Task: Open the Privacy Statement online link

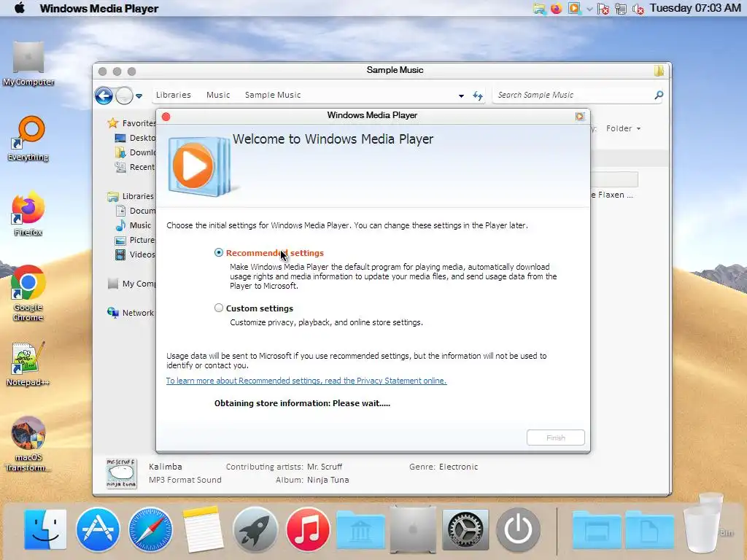Action: [306, 381]
